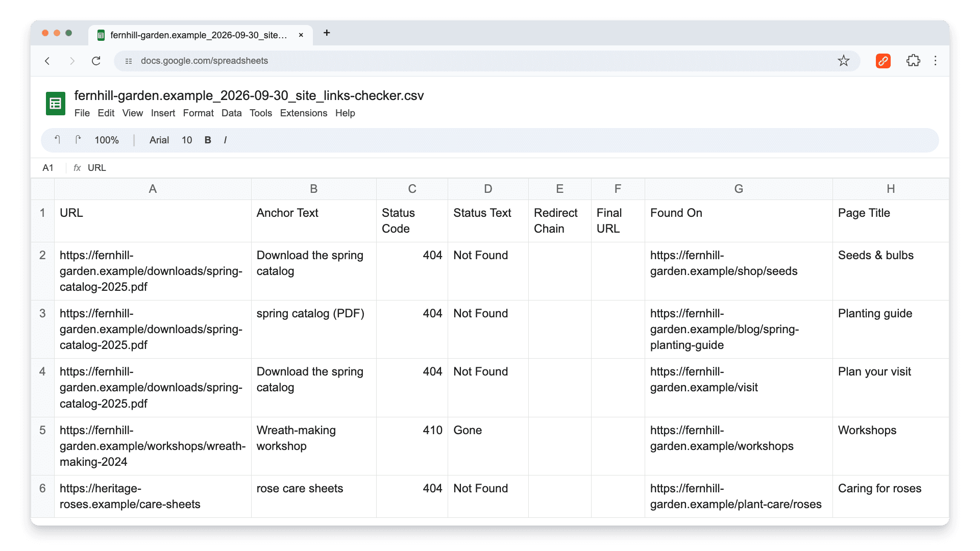Screen dimensions: 980x551
Task: Select the heritage-roses.example/care-sheets URL cell
Action: 153,496
